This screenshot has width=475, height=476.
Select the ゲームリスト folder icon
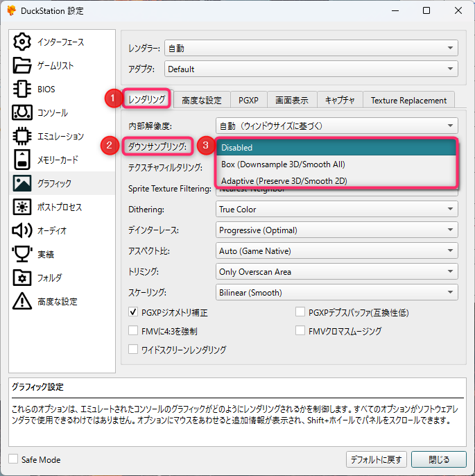[x=23, y=65]
